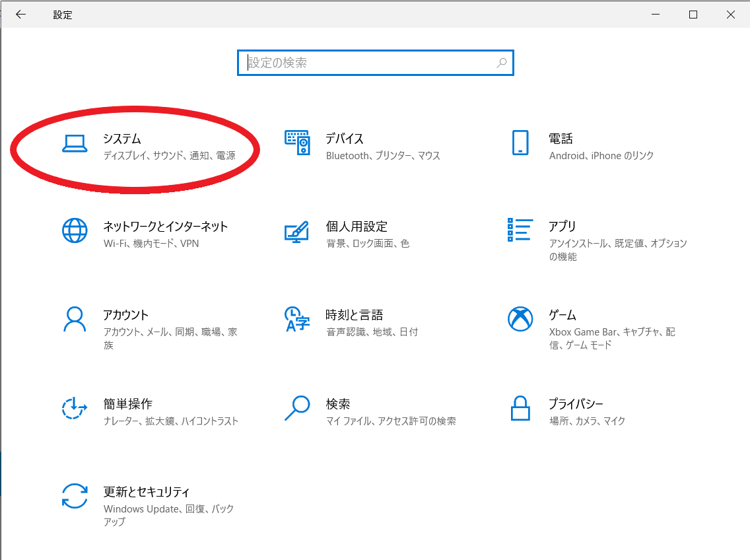Click the ゲーム Xbox icon

(520, 319)
